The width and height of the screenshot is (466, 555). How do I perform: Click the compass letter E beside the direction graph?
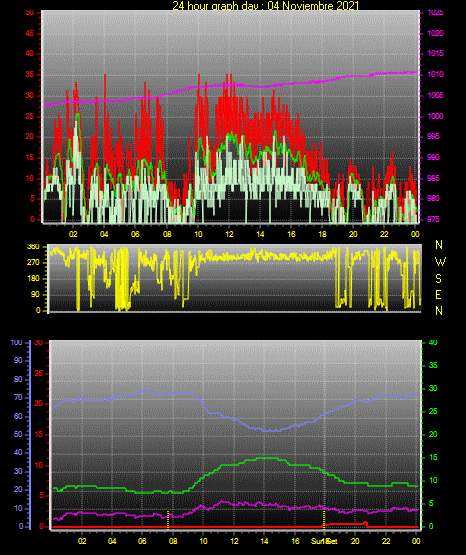point(438,295)
